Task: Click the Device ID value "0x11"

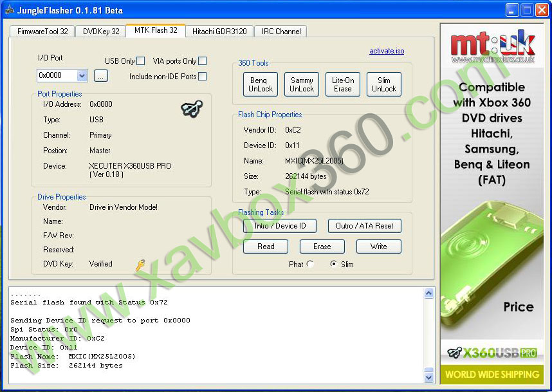Action: tap(292, 145)
